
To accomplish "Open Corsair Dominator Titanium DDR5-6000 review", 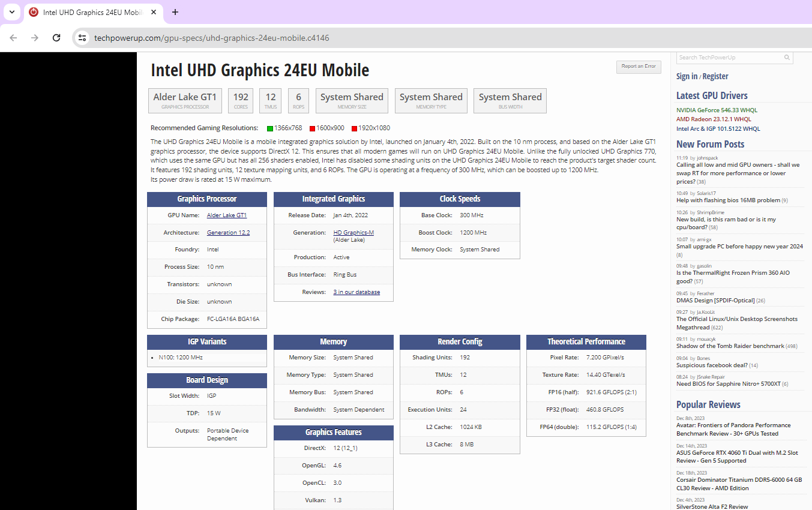I will point(739,484).
